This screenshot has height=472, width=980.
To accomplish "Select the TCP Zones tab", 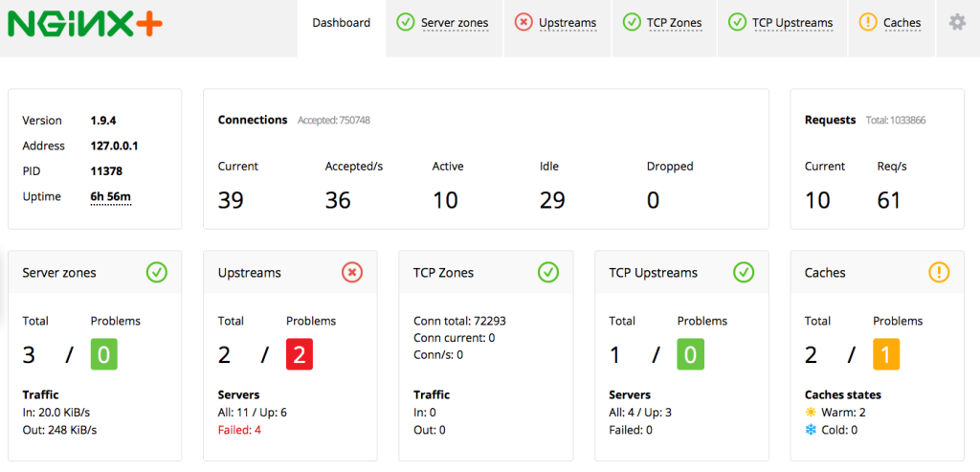I will pyautogui.click(x=662, y=23).
